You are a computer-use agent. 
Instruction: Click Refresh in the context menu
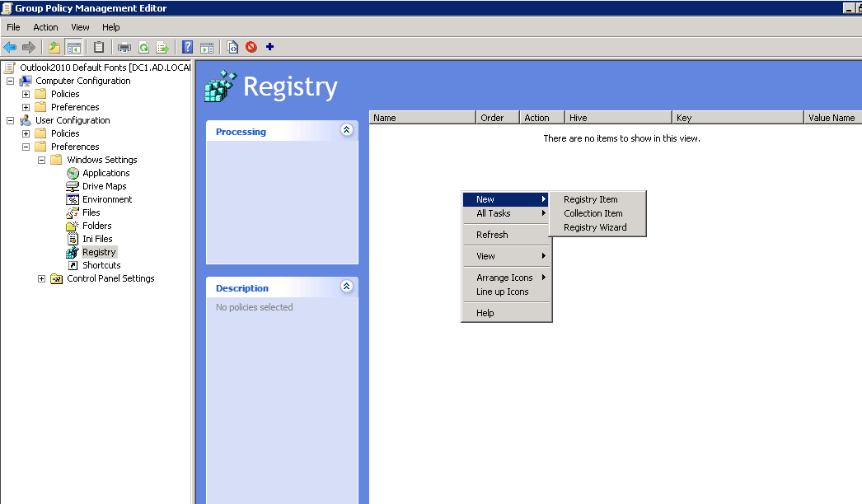pyautogui.click(x=506, y=235)
